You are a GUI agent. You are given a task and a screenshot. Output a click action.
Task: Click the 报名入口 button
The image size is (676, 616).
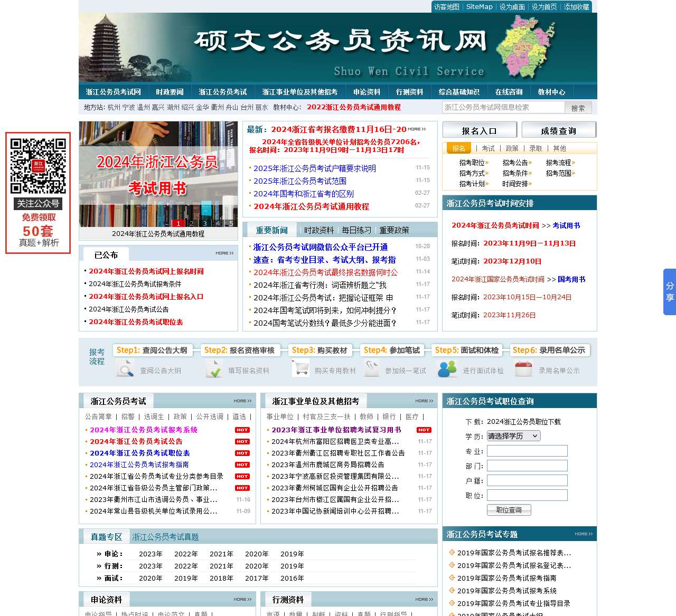coord(479,130)
